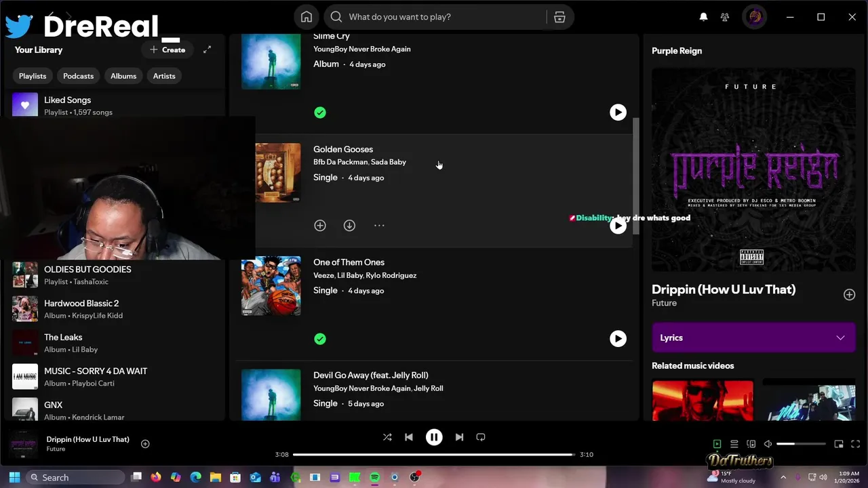This screenshot has width=868, height=488.
Task: Enter full screen mode
Action: pos(855,444)
